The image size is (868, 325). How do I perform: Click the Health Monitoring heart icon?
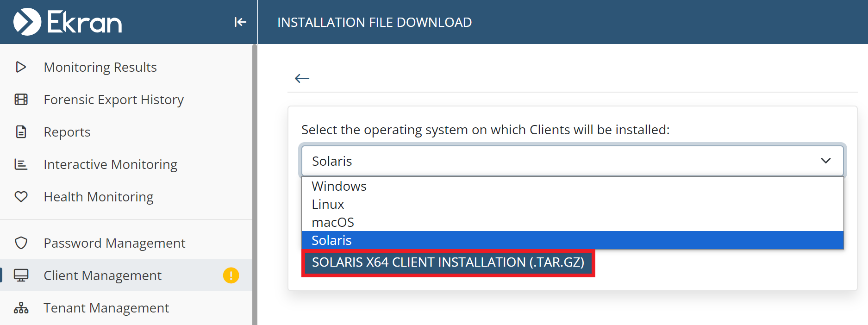click(21, 197)
